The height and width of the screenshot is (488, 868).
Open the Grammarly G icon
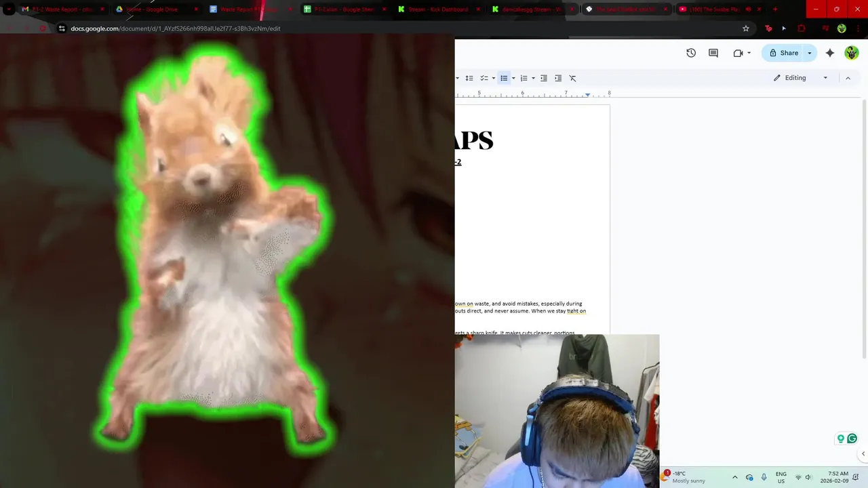pyautogui.click(x=852, y=439)
